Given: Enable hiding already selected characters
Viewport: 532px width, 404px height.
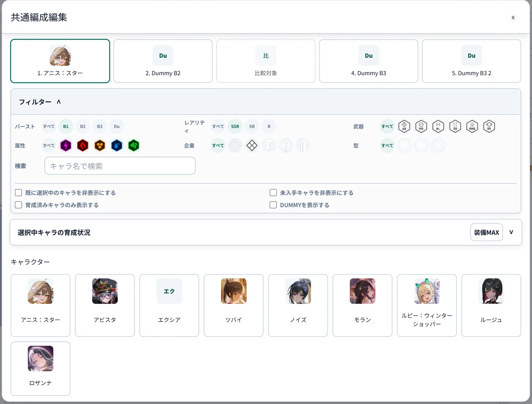Looking at the screenshot, I should click(18, 193).
